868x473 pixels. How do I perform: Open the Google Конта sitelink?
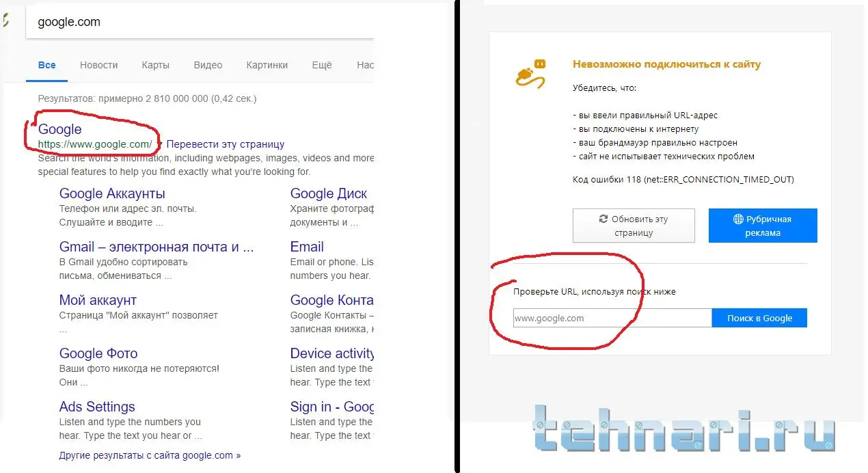[x=332, y=300]
